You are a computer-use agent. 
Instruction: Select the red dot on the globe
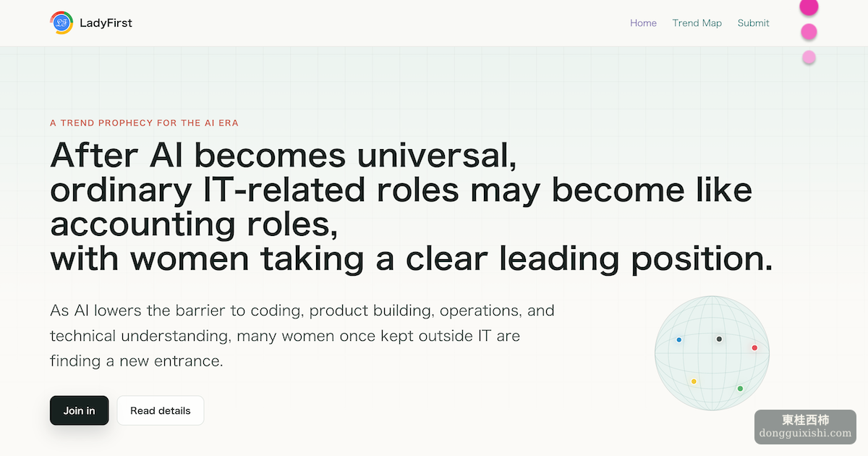(x=754, y=348)
